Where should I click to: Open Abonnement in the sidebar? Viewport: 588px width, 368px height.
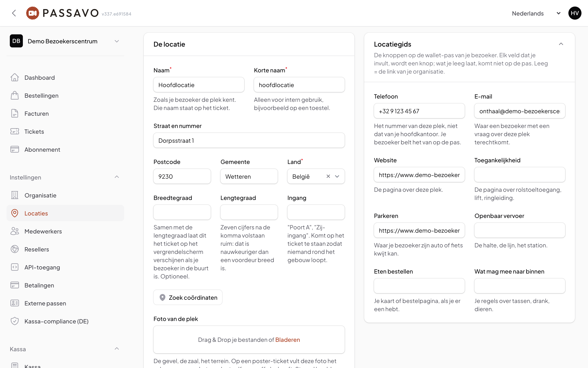pos(65,150)
